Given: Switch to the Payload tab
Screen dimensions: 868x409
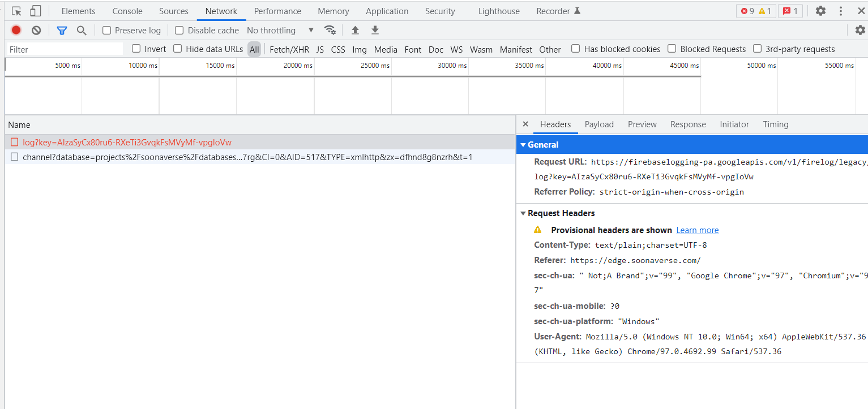Looking at the screenshot, I should tap(599, 124).
